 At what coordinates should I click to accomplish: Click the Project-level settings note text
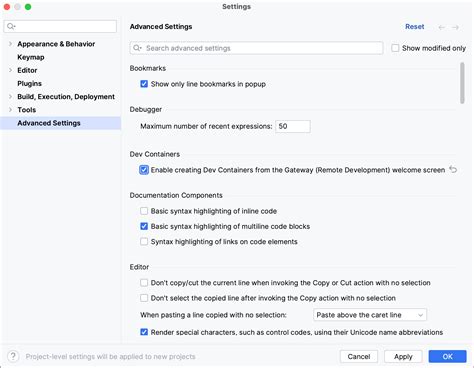pyautogui.click(x=110, y=356)
